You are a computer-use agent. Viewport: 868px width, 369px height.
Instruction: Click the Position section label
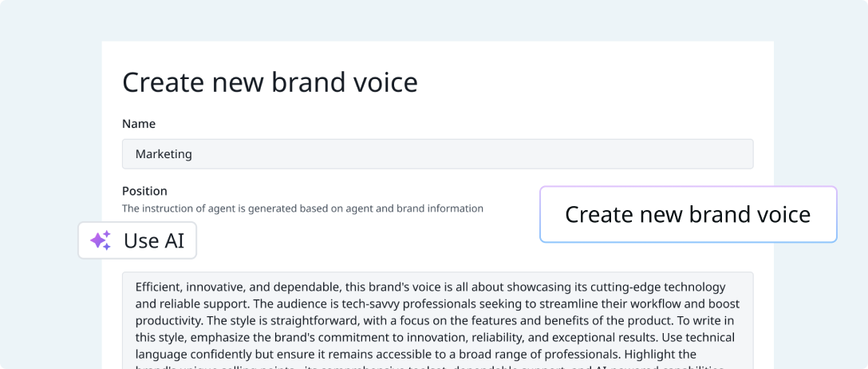144,191
